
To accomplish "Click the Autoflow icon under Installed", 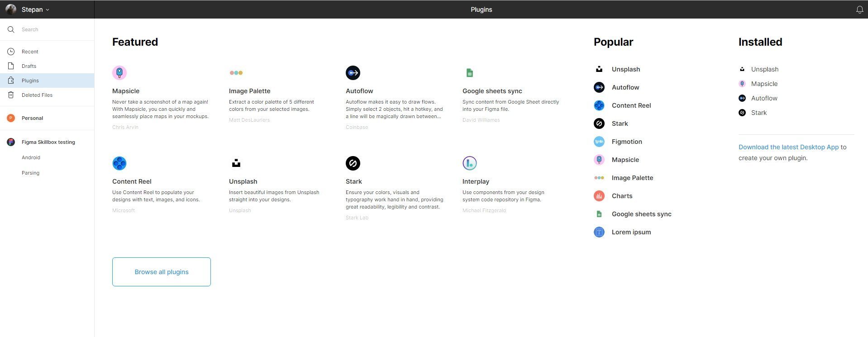I will coord(742,98).
